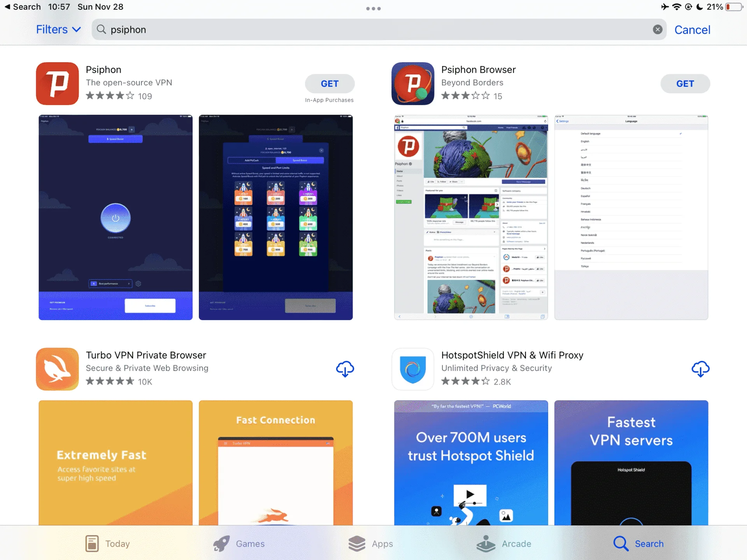747x560 pixels.
Task: Switch to the Apps tab
Action: [x=371, y=544]
